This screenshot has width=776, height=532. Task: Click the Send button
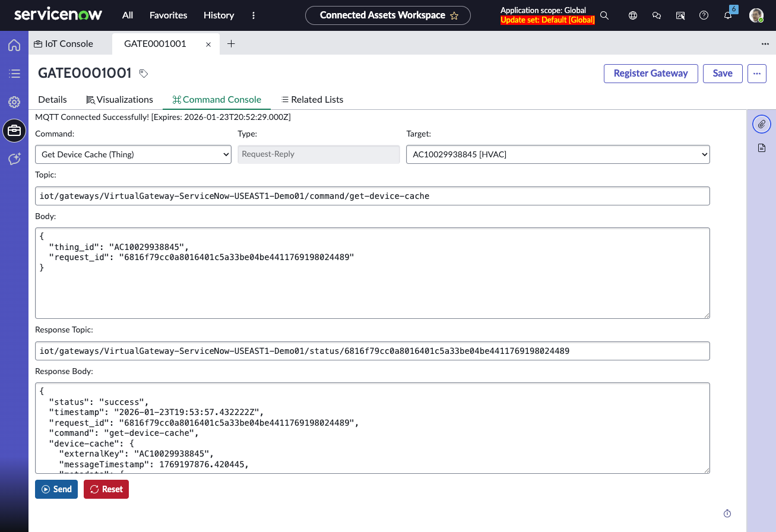(x=56, y=489)
